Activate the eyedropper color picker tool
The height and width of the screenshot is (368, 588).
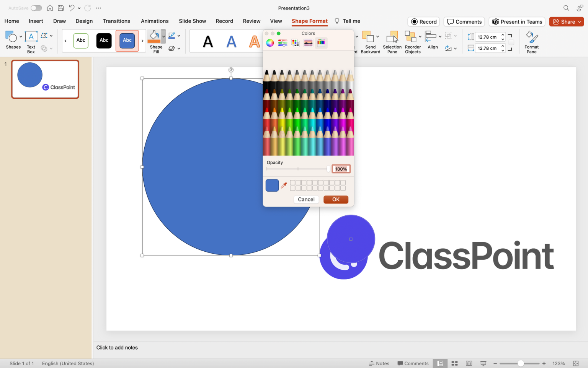(284, 185)
